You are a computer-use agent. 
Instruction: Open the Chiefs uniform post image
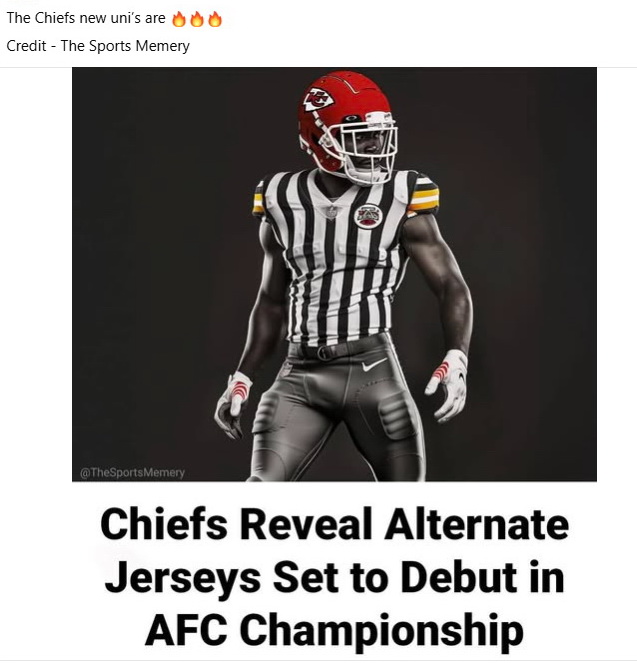click(x=334, y=274)
